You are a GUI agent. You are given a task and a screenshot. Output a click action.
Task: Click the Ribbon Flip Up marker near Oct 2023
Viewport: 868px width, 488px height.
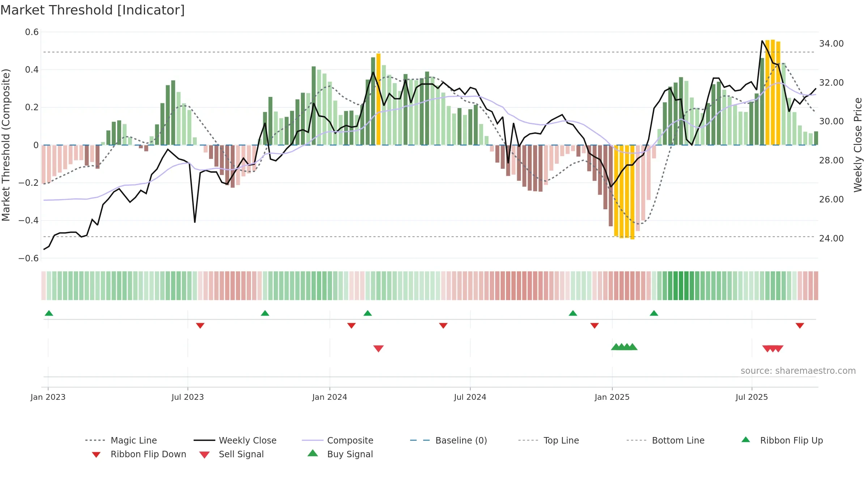pos(265,313)
